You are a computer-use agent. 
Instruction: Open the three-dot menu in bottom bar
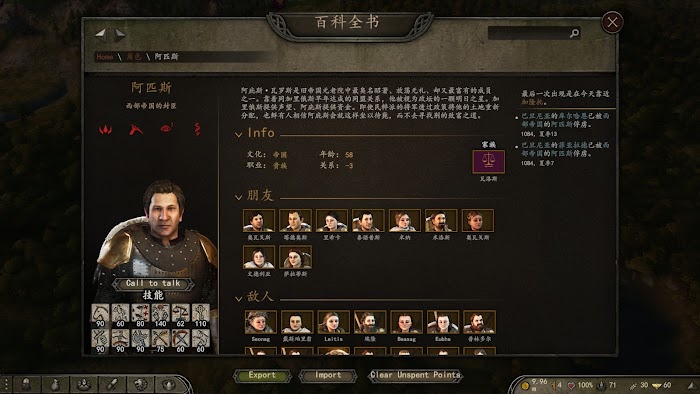(x=6, y=385)
